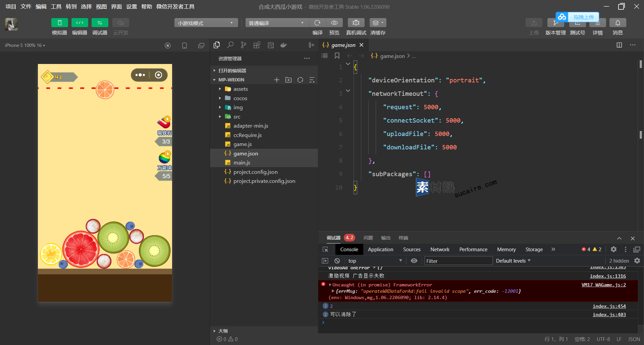
Task: Open the Tools menu
Action: point(56,7)
